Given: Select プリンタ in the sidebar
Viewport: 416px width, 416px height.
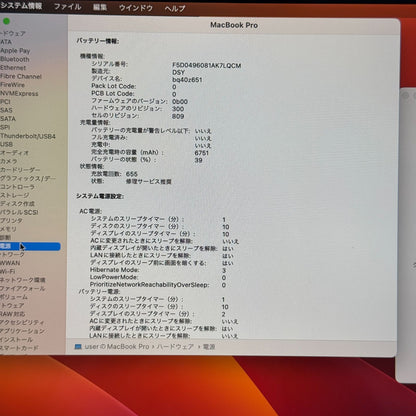Looking at the screenshot, I should pyautogui.click(x=12, y=221).
